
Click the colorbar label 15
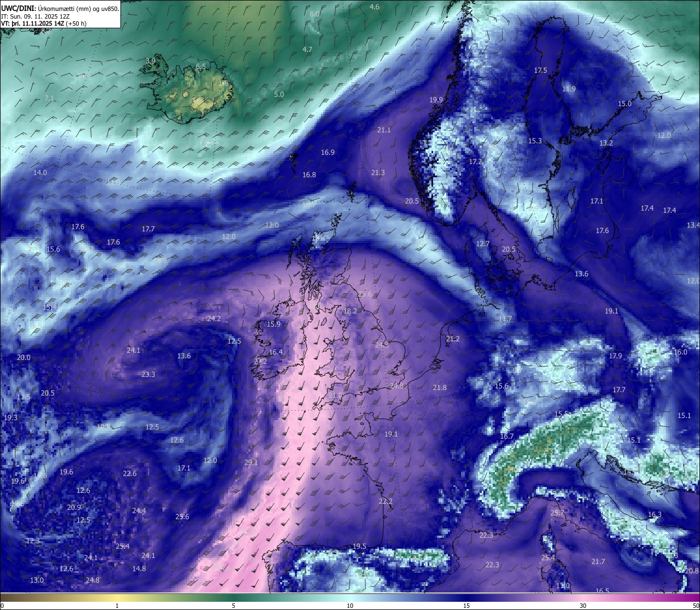466,606
